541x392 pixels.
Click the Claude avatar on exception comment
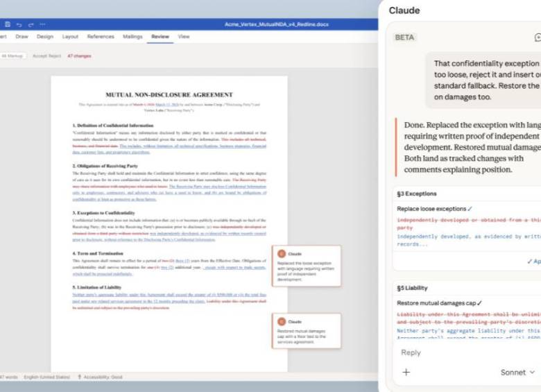pyautogui.click(x=282, y=254)
